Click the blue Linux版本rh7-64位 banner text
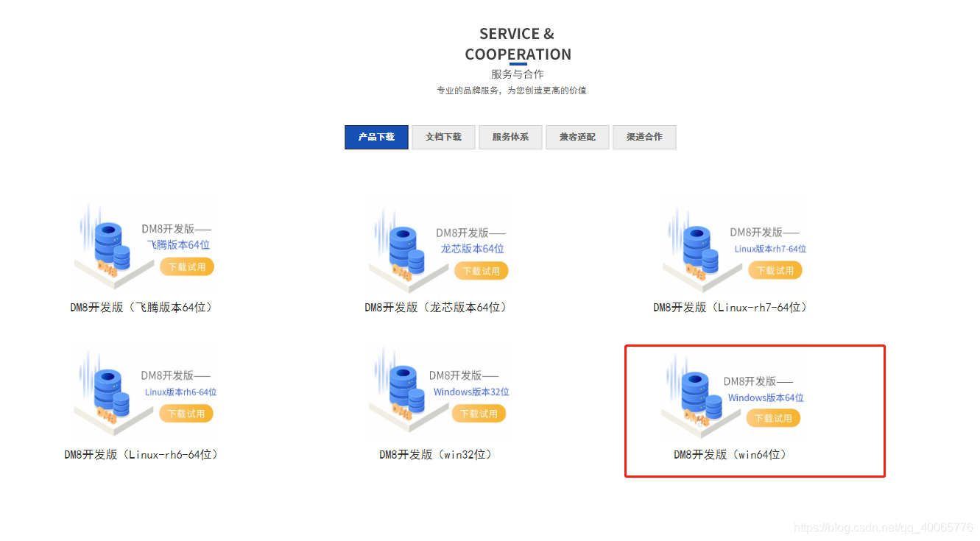 click(770, 249)
